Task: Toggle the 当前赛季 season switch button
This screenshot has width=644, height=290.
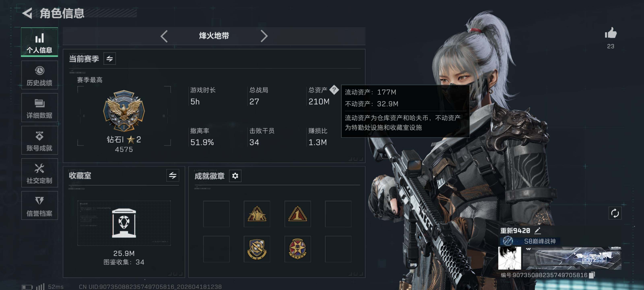Action: pos(109,59)
